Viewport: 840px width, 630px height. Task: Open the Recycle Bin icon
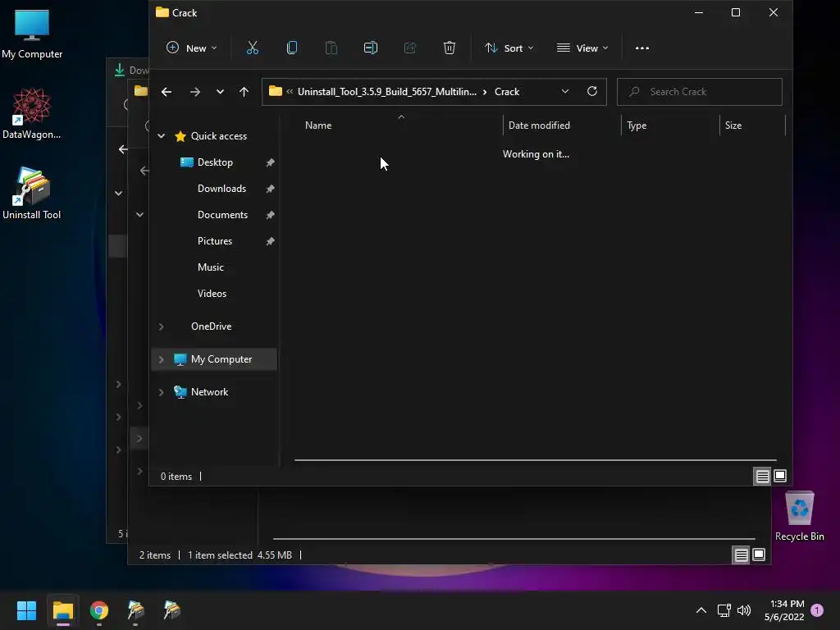point(799,516)
